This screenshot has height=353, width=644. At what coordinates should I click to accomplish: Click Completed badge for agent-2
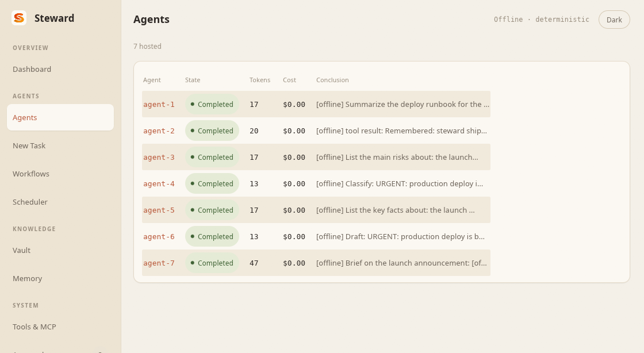coord(212,131)
